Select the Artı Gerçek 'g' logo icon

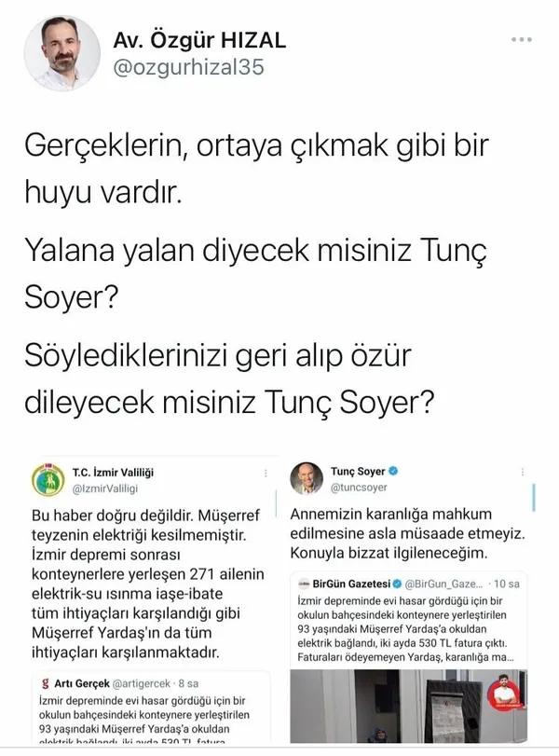44,683
